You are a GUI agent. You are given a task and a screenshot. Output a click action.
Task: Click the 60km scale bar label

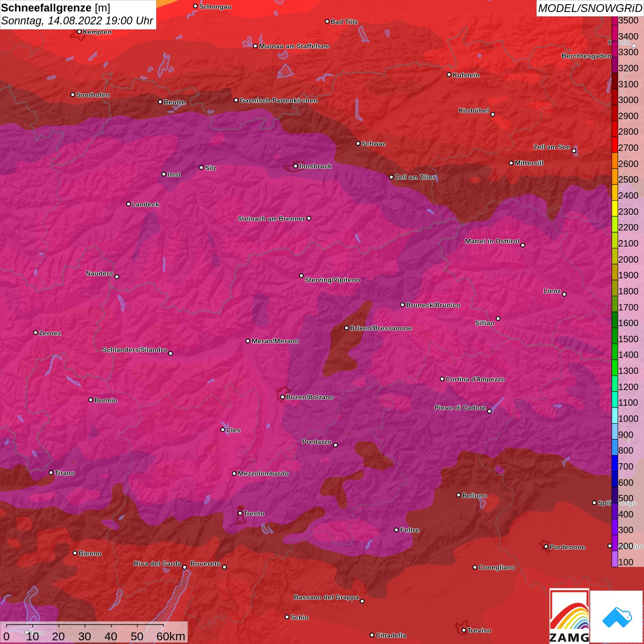(171, 636)
